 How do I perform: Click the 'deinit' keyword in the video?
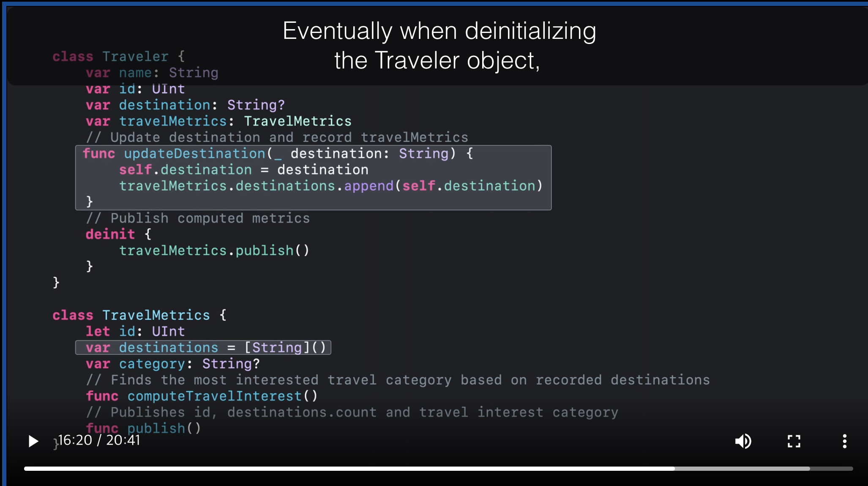[110, 234]
